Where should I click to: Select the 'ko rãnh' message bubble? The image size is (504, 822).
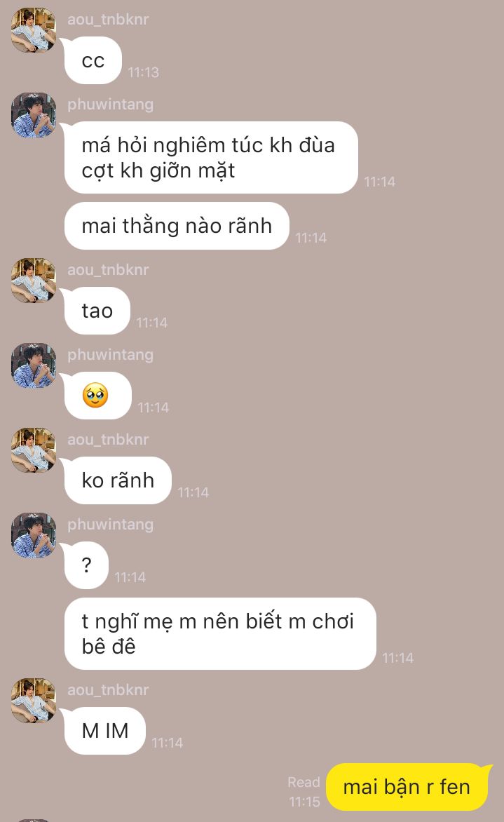pyautogui.click(x=118, y=480)
